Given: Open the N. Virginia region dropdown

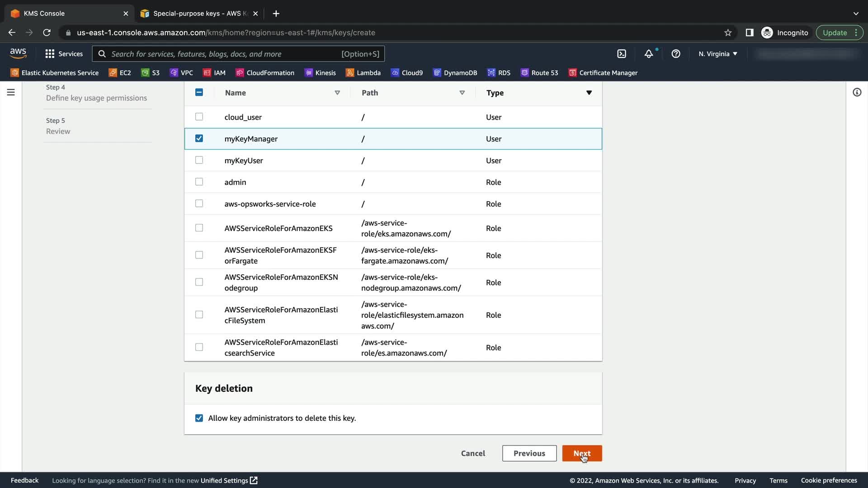Looking at the screenshot, I should click(717, 54).
